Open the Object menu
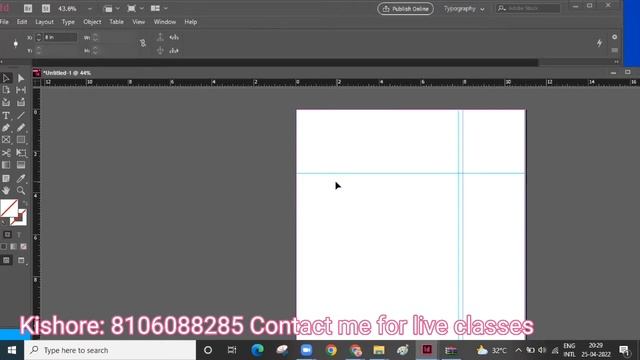The width and height of the screenshot is (640, 360). (x=92, y=22)
